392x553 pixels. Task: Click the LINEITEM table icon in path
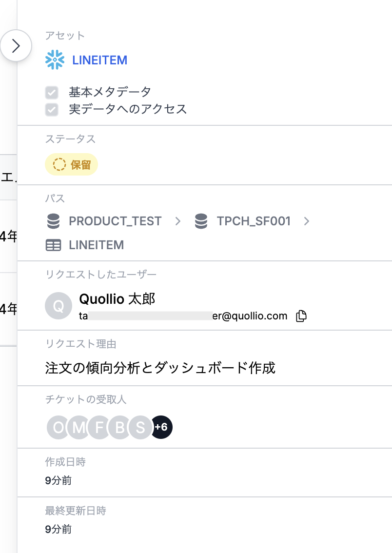[53, 245]
